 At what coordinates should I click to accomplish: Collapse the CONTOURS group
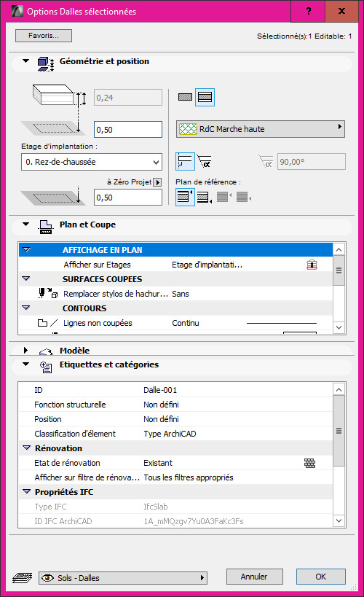tap(26, 308)
